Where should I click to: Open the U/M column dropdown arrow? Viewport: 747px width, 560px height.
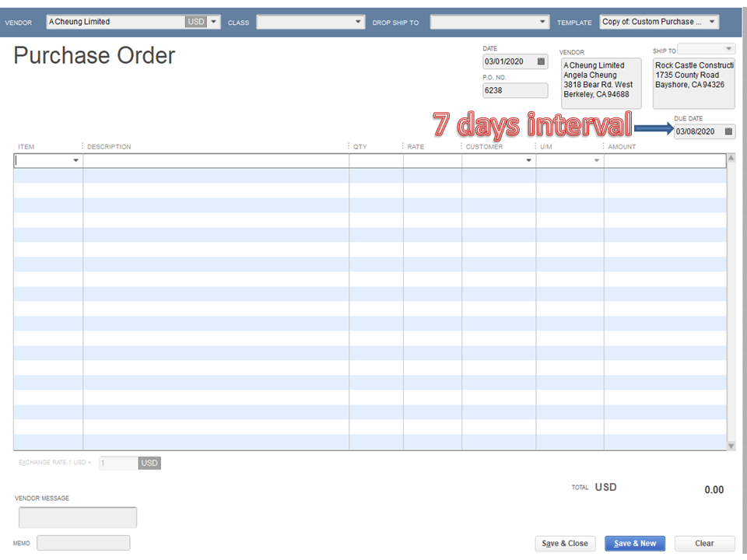pyautogui.click(x=597, y=160)
